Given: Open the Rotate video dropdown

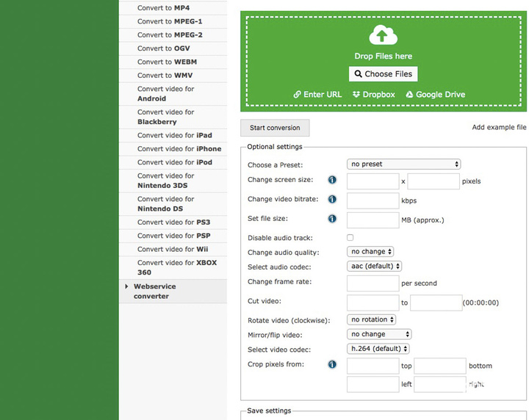Looking at the screenshot, I should pos(371,319).
